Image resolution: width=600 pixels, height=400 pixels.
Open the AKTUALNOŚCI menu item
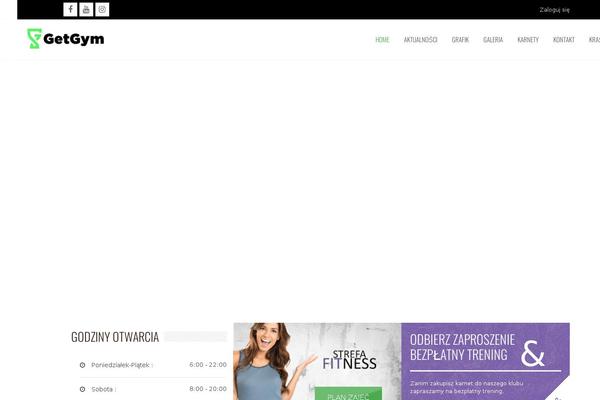421,39
